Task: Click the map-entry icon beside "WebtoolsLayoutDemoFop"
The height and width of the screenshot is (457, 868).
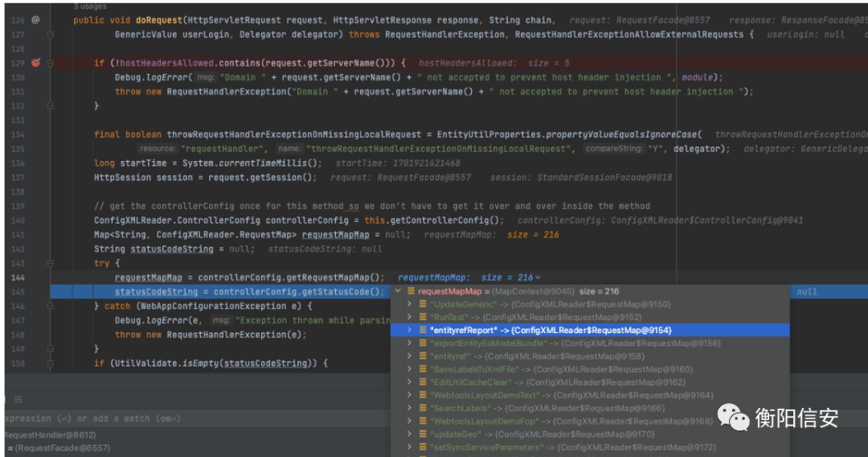Action: (423, 421)
